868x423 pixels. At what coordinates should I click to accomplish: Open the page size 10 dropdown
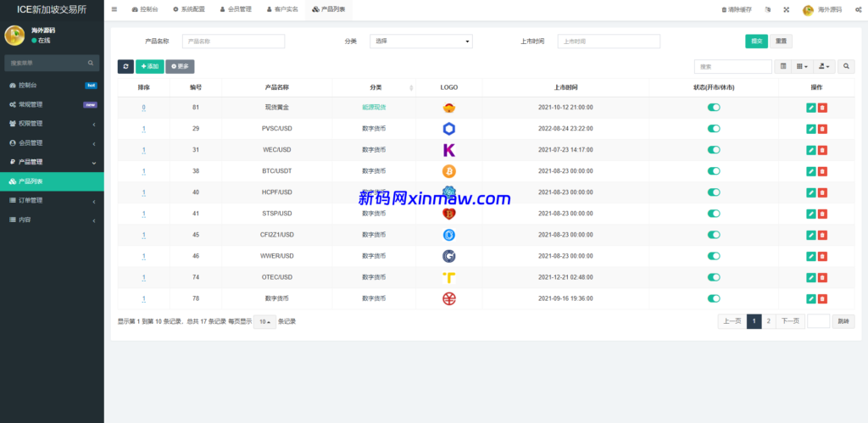click(x=264, y=322)
